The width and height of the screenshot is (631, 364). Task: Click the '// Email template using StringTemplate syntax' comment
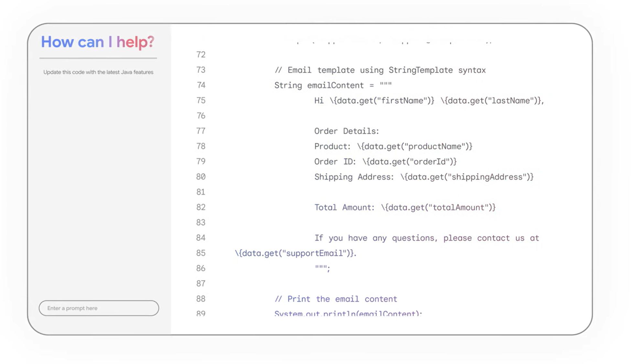380,70
